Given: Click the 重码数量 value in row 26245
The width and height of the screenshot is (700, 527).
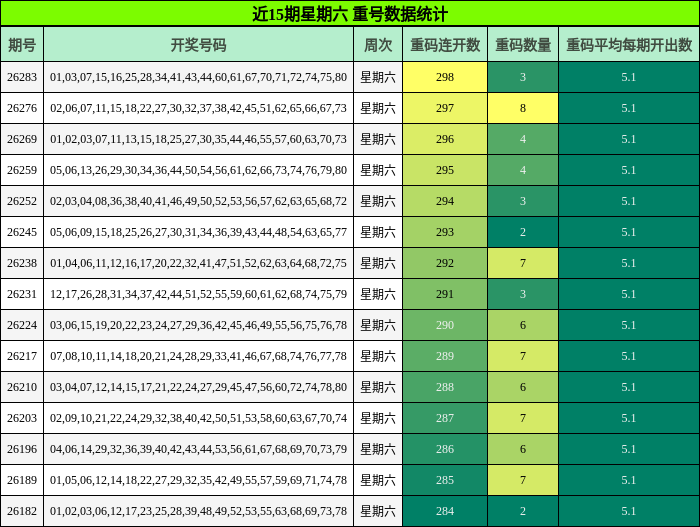Looking at the screenshot, I should (523, 232).
